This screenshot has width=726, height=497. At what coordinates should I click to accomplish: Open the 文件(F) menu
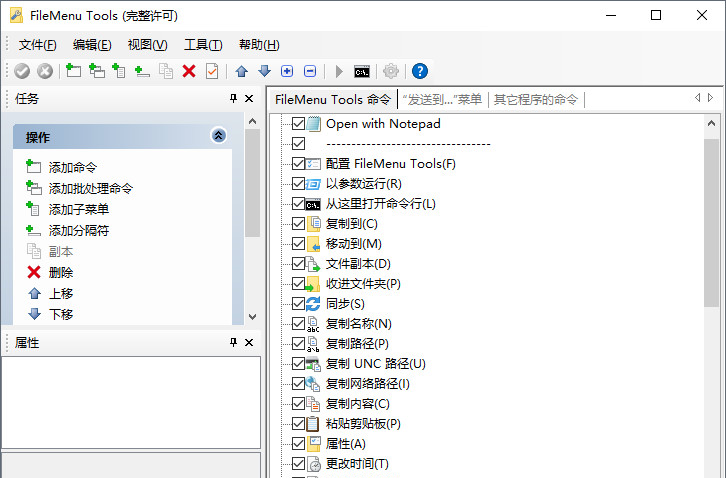click(38, 45)
